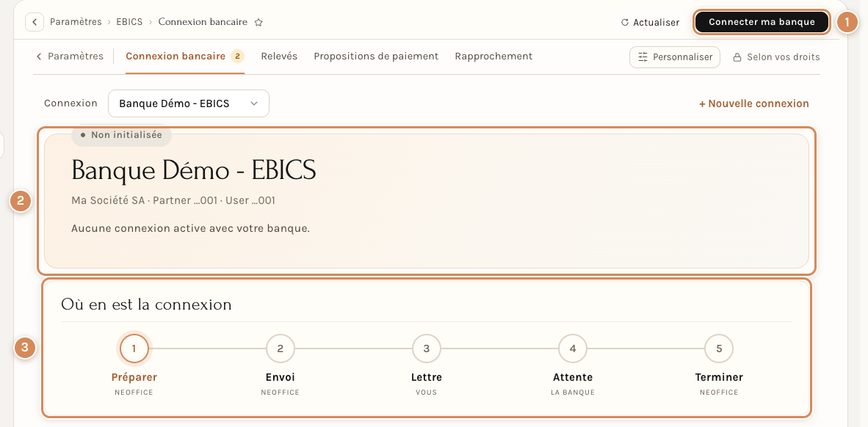Click the padlock icon beside Selon vos droits
The image size is (868, 427).
737,57
